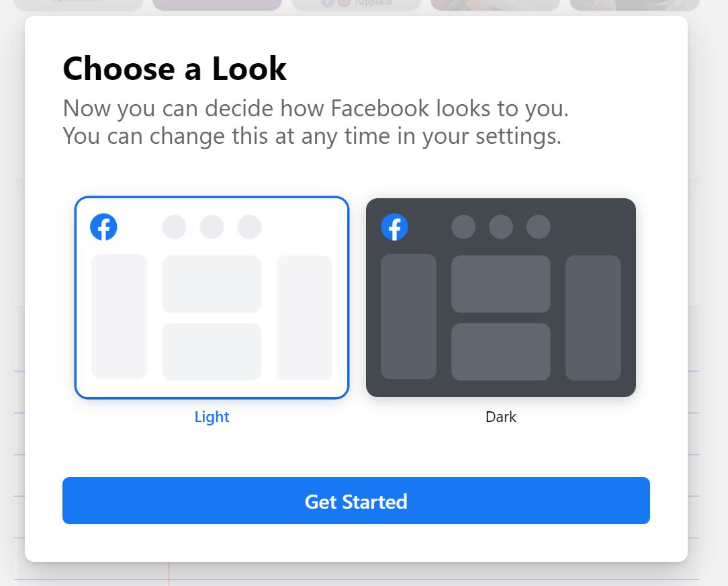Click right sidebar placeholder in Dark preview
This screenshot has height=586, width=728.
click(594, 317)
